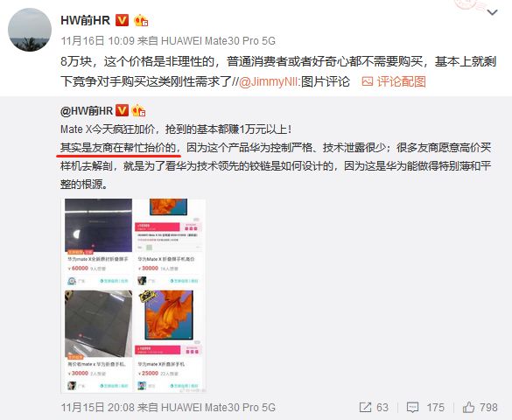The width and height of the screenshot is (512, 420).
Task: Open the HW前HR username in the header
Action: click(86, 20)
